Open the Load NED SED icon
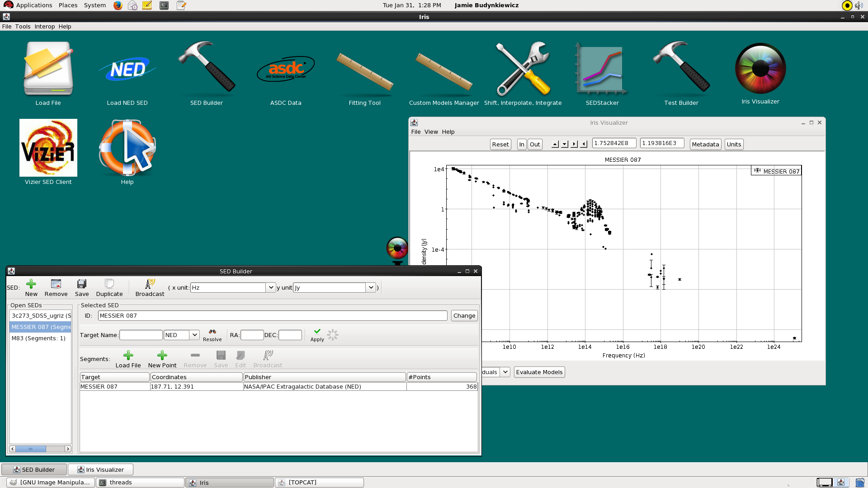868x488 pixels. coord(127,70)
